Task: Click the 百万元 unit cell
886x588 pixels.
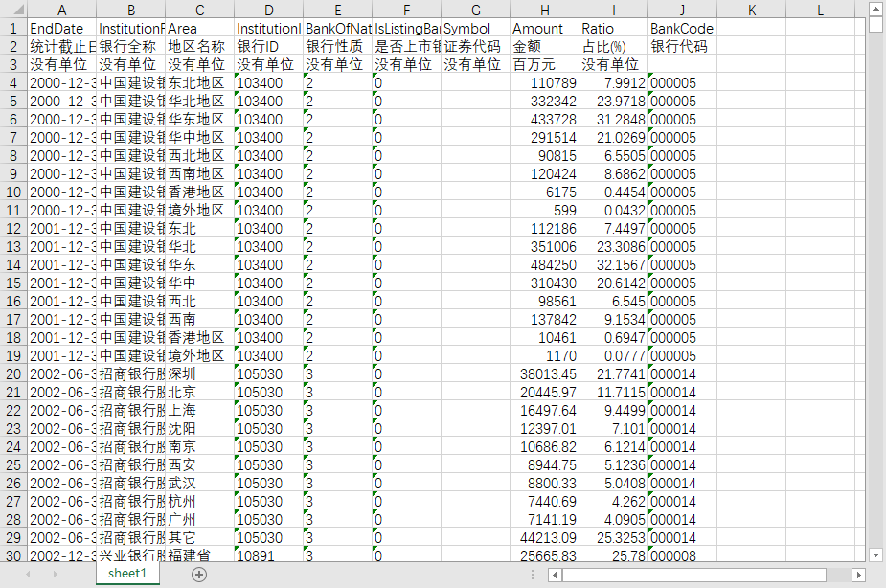Action: coord(545,64)
